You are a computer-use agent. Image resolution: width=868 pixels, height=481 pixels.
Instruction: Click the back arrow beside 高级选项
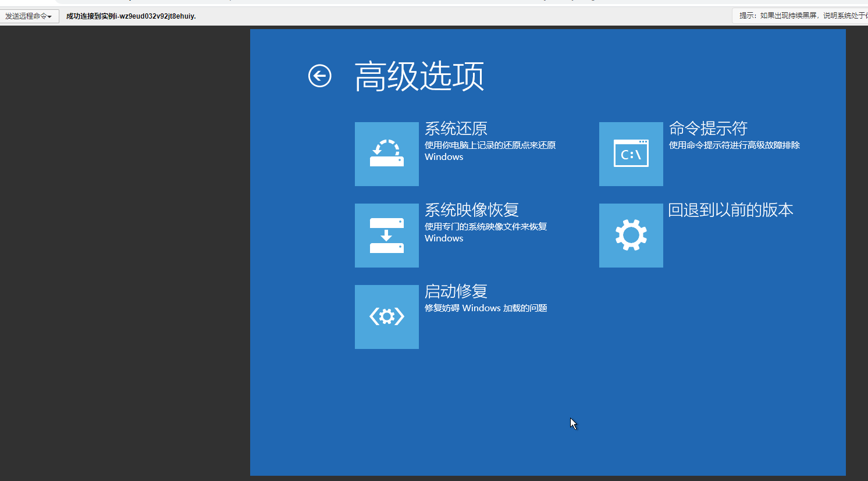click(x=319, y=76)
